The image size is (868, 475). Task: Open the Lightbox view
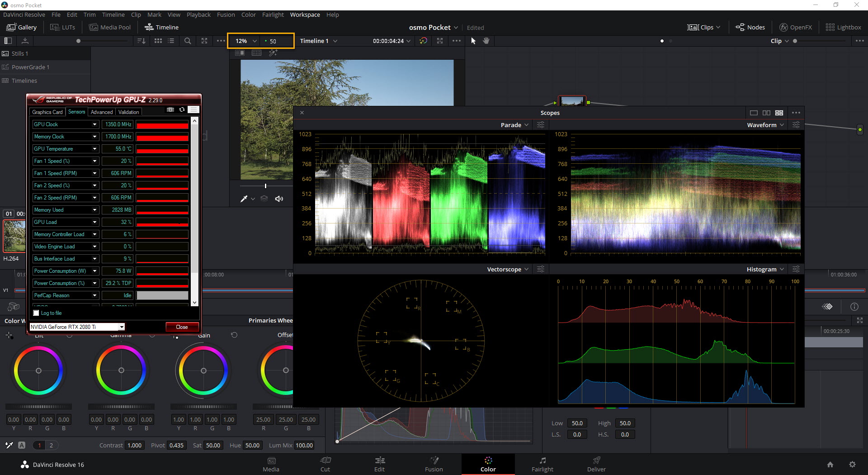[x=843, y=27]
